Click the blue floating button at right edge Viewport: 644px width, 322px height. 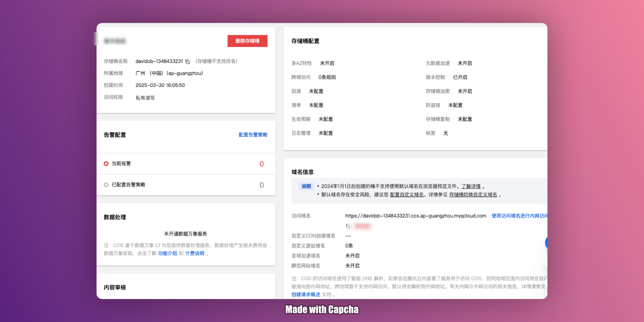546,242
